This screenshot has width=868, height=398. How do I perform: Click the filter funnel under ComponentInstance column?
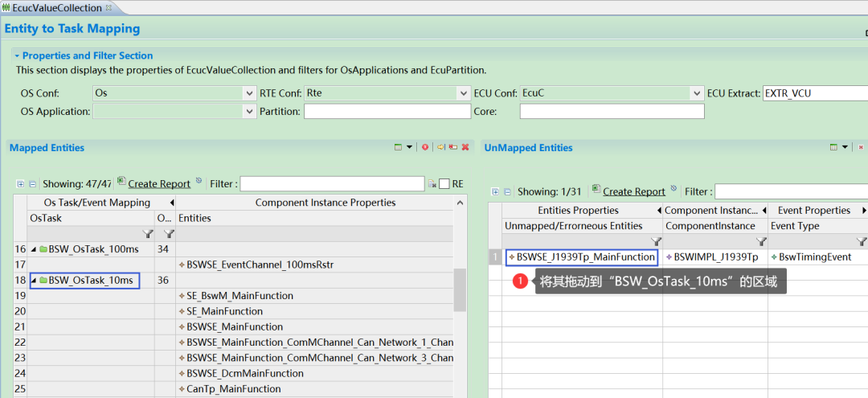tap(762, 241)
